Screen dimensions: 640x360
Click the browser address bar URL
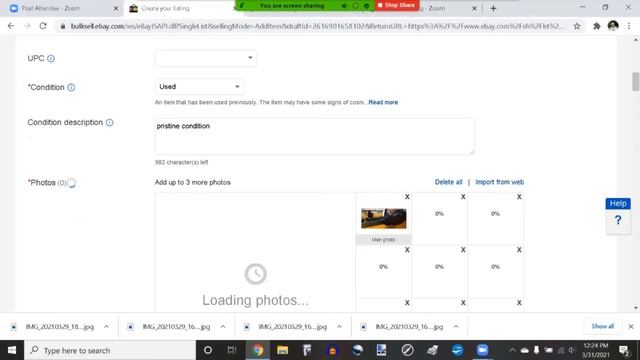(316, 26)
